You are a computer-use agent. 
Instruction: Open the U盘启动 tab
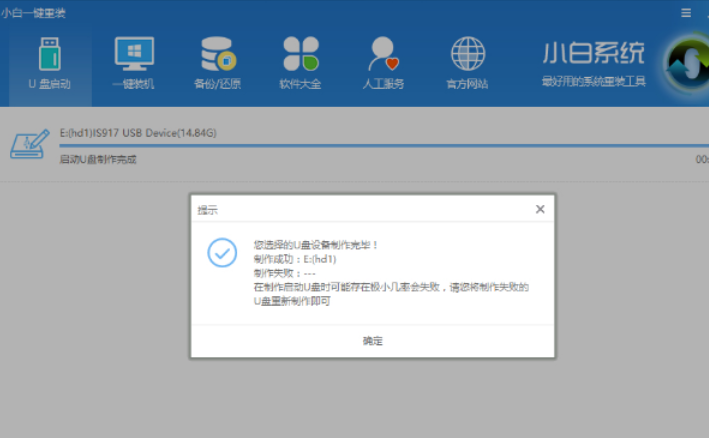click(49, 63)
